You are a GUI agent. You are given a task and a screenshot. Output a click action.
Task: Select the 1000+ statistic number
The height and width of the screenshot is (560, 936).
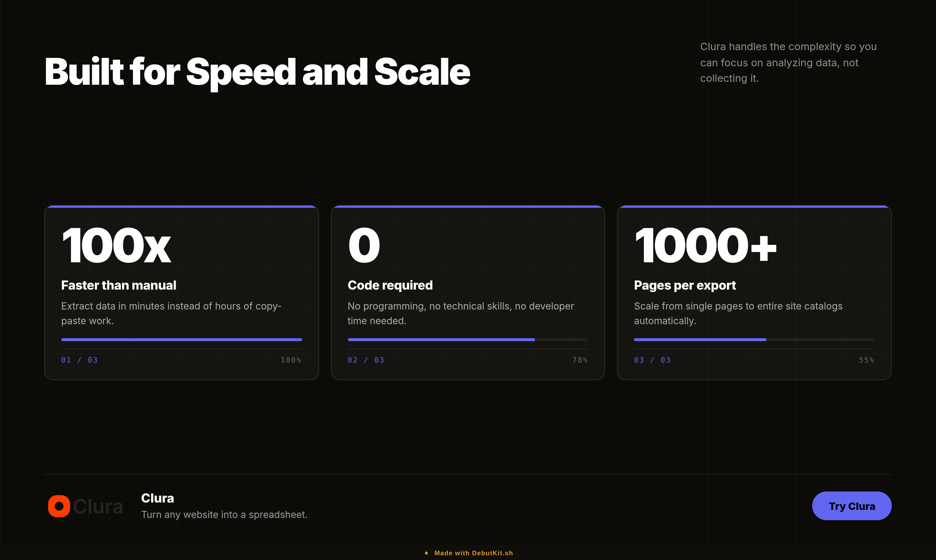[x=705, y=246]
